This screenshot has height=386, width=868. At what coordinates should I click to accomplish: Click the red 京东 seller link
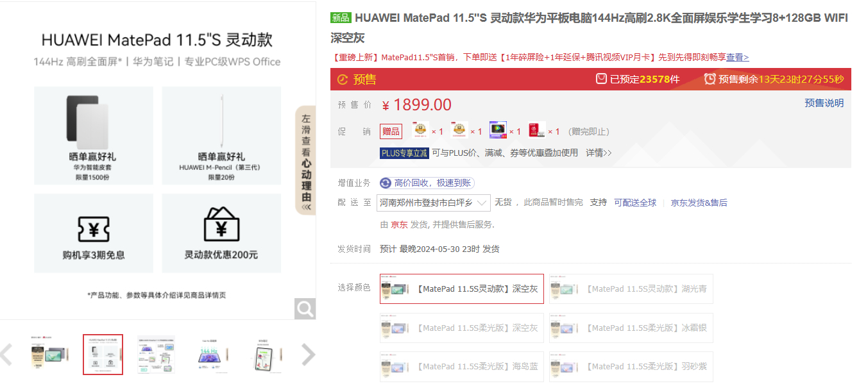[399, 224]
